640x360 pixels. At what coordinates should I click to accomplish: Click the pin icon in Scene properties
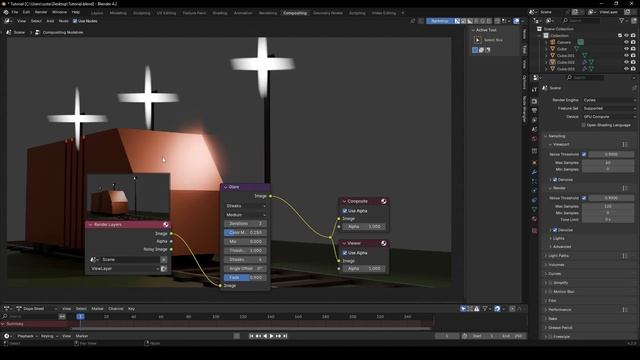point(634,88)
